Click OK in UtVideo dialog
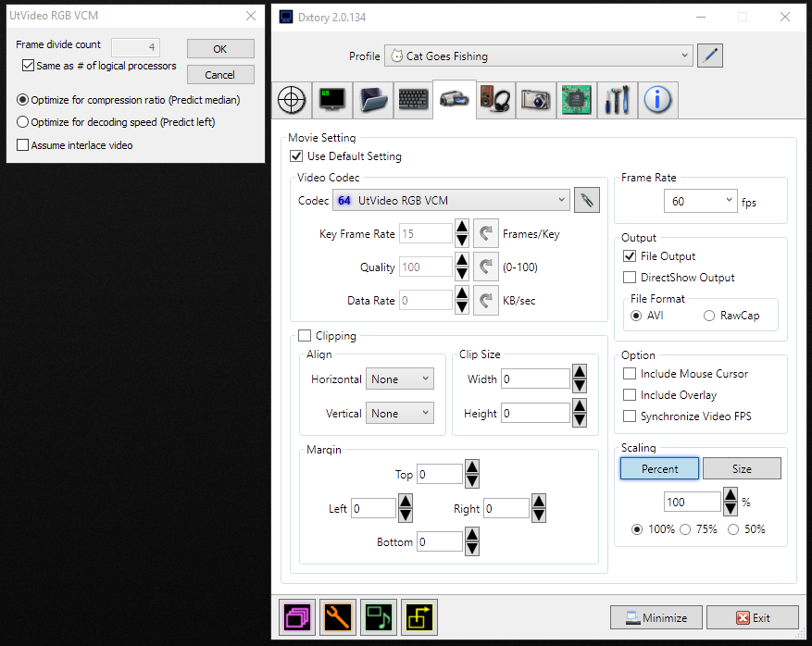This screenshot has width=812, height=646. coord(220,49)
